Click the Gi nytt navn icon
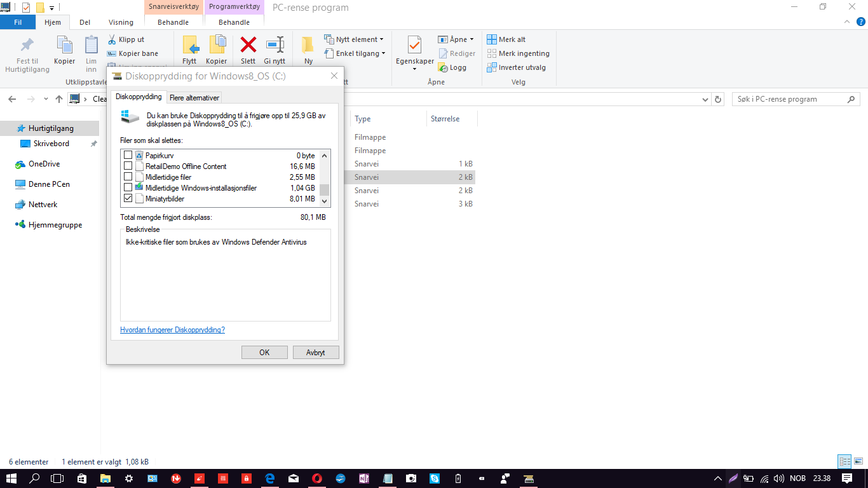This screenshot has width=868, height=488. click(275, 44)
